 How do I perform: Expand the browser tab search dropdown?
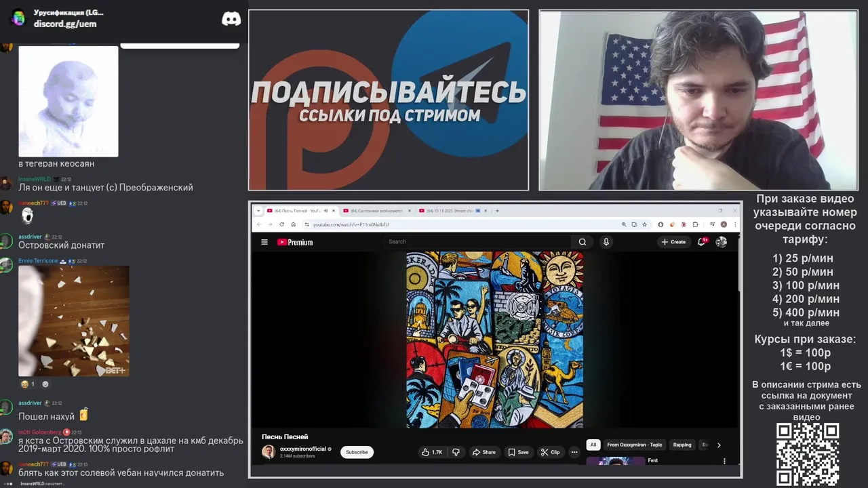click(x=258, y=211)
